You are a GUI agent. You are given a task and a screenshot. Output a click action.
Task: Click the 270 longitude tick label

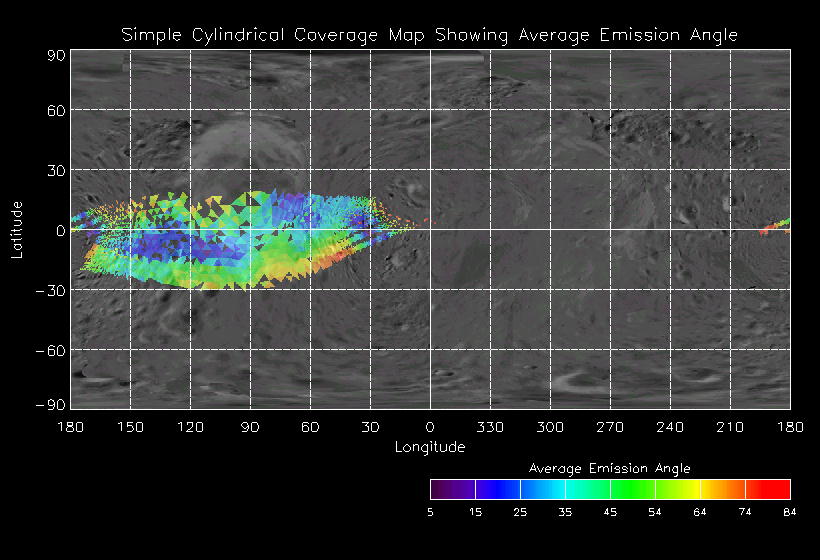[x=610, y=427]
